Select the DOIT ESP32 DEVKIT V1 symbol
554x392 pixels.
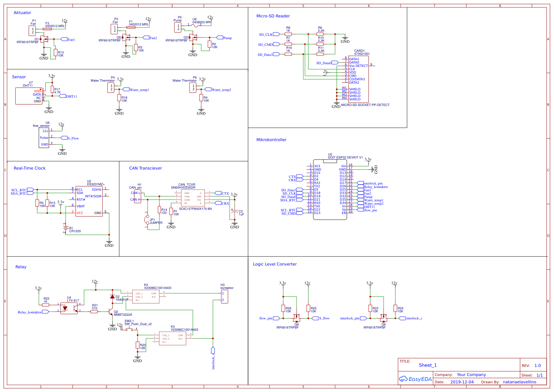(x=330, y=189)
